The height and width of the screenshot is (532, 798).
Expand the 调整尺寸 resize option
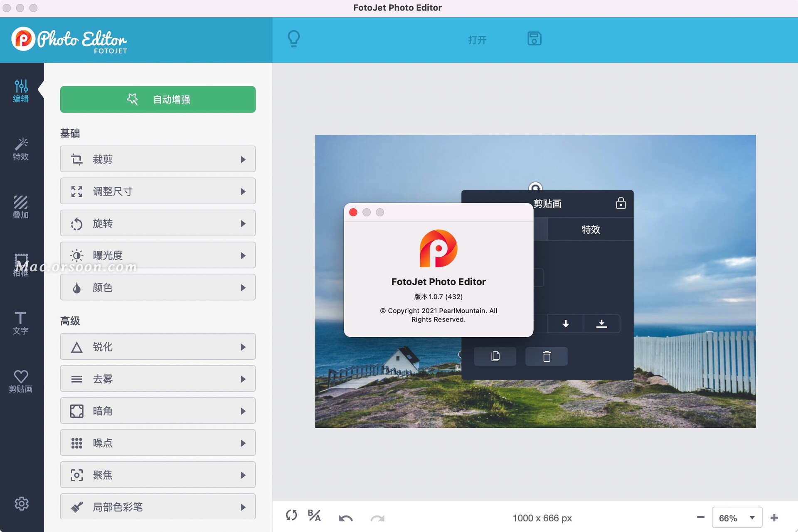(158, 191)
